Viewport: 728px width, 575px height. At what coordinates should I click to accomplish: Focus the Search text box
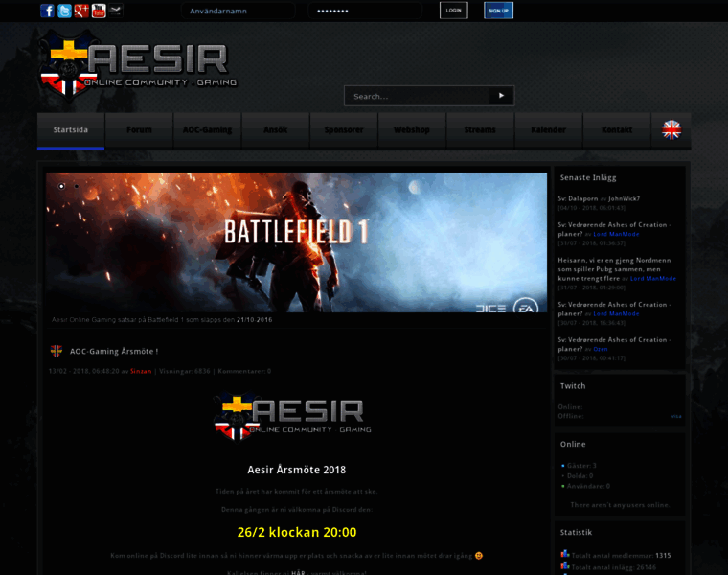click(417, 96)
